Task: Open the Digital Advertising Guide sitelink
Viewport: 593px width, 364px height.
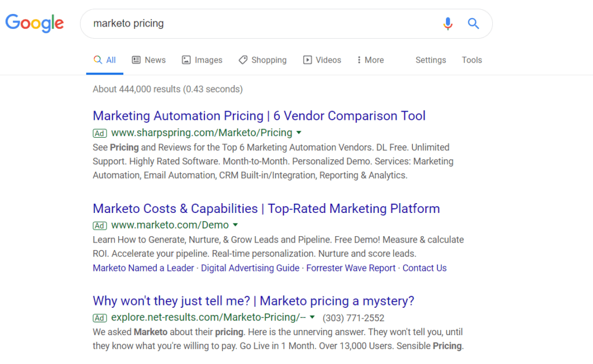Action: point(250,268)
